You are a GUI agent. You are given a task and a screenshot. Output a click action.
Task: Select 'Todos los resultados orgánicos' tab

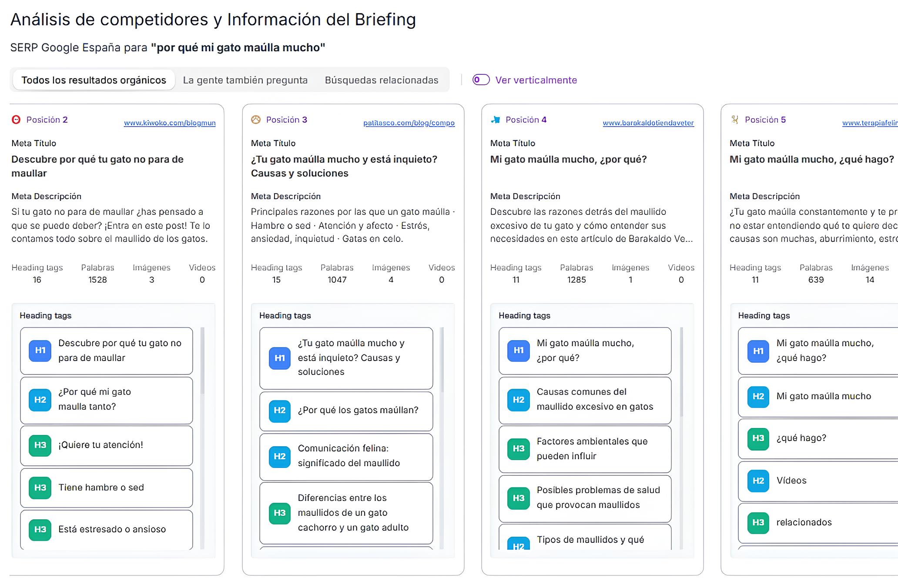tap(94, 80)
